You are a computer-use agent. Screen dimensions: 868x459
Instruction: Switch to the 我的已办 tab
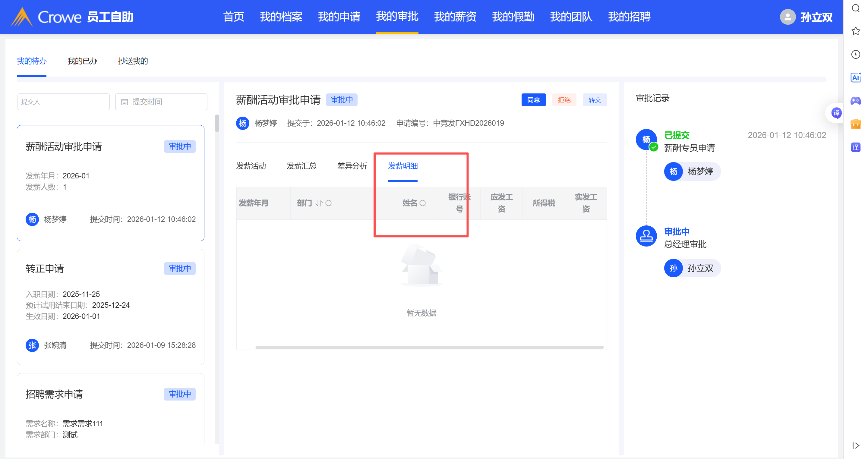click(x=82, y=61)
